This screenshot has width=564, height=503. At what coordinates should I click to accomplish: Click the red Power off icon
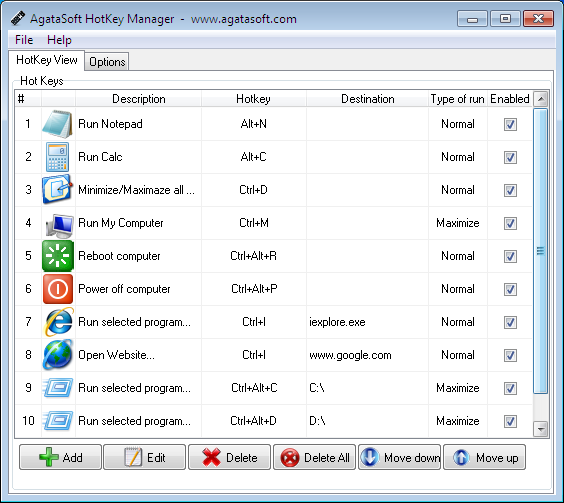pyautogui.click(x=58, y=289)
